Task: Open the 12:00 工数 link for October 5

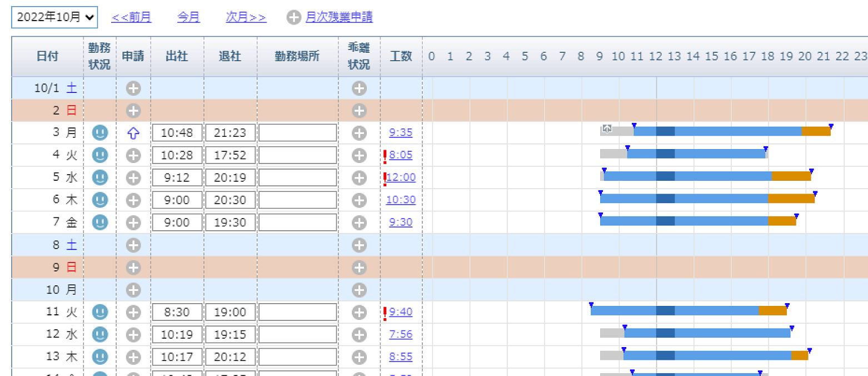Action: (402, 177)
